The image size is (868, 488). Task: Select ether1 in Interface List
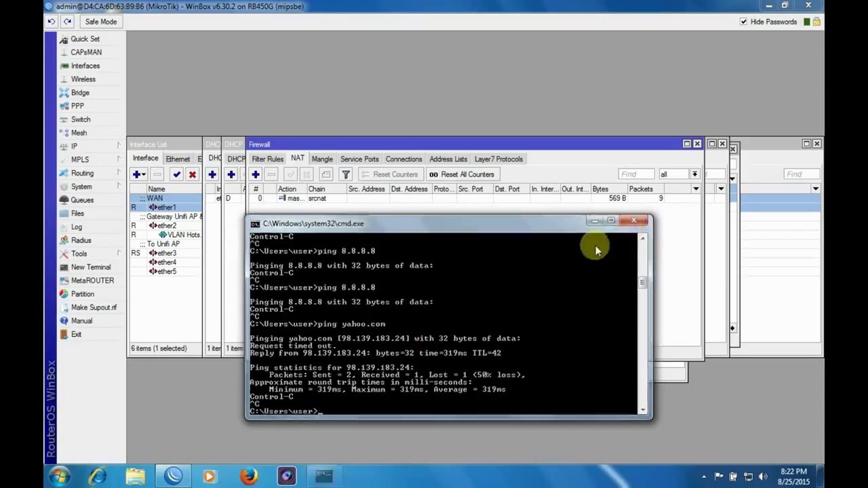point(166,207)
